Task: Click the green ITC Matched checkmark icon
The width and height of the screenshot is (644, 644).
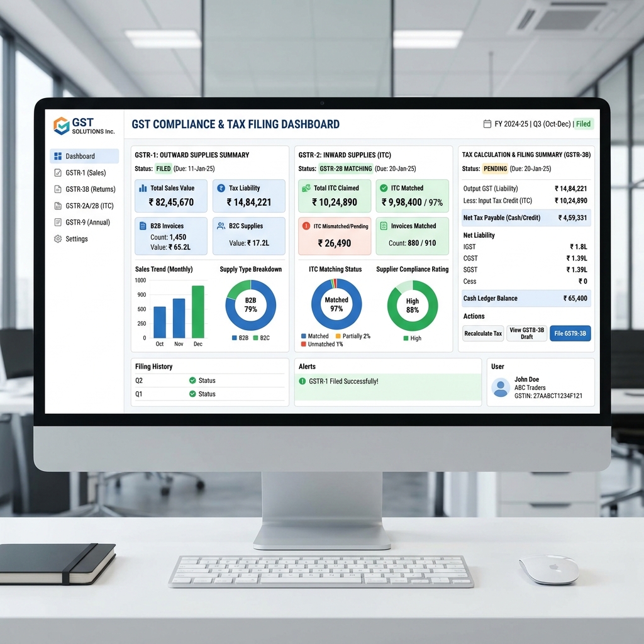Action: (384, 188)
